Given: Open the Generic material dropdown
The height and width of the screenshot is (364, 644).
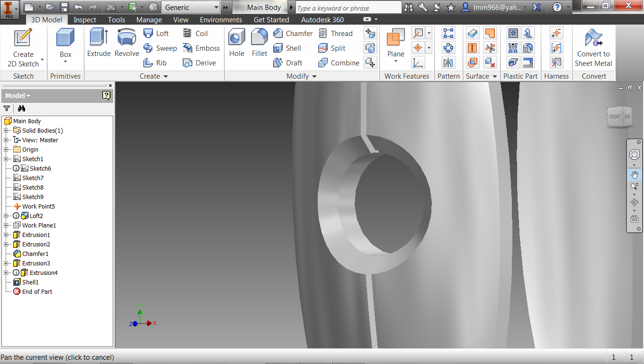Looking at the screenshot, I should pyautogui.click(x=216, y=7).
